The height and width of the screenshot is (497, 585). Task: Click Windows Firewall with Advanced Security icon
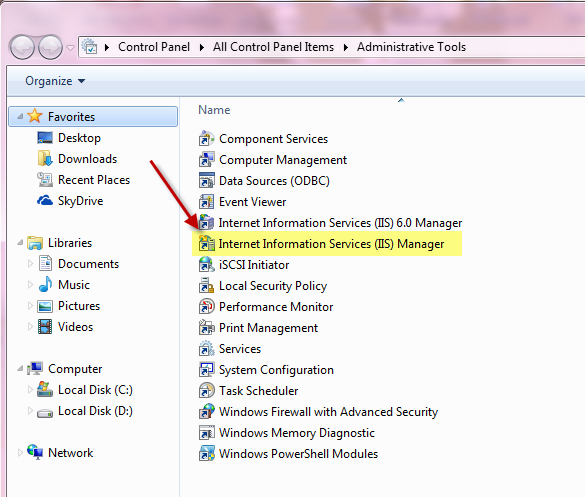206,412
